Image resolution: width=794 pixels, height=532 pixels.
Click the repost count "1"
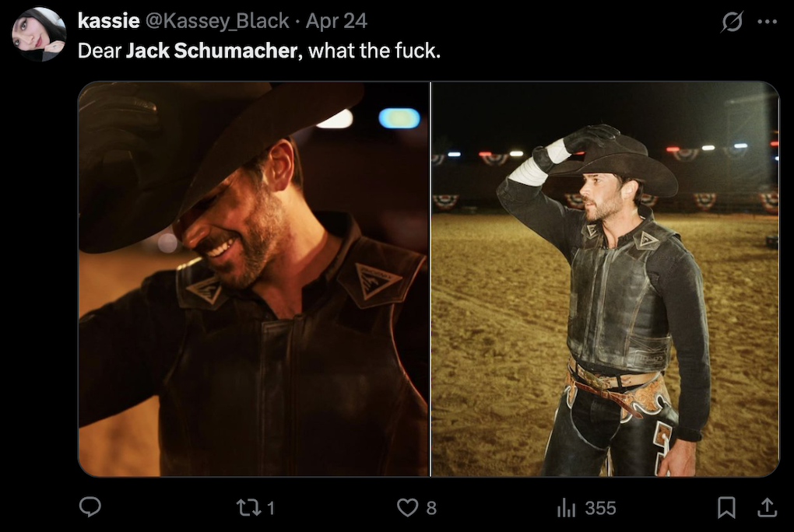coord(270,509)
